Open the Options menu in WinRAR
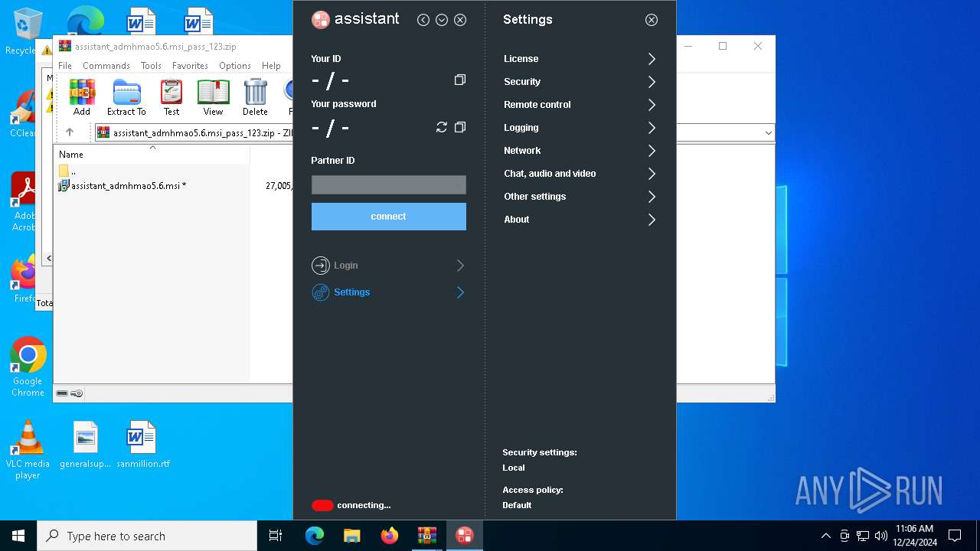The width and height of the screenshot is (980, 551). click(x=235, y=66)
